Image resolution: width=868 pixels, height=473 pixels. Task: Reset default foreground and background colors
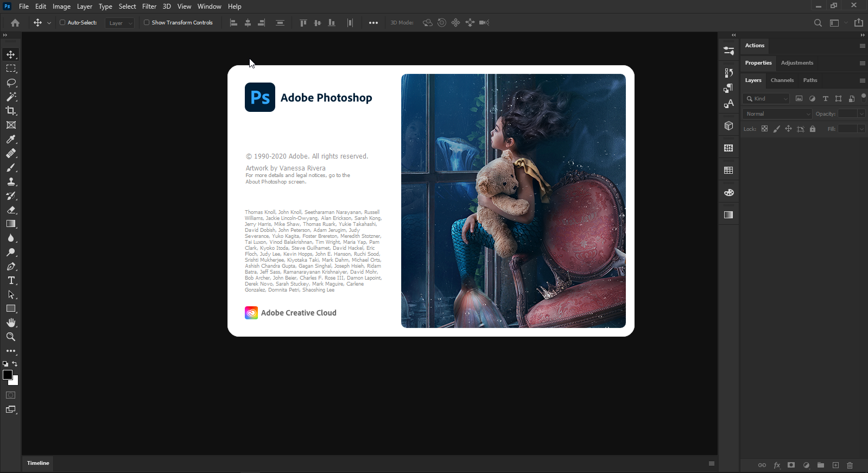click(x=5, y=364)
